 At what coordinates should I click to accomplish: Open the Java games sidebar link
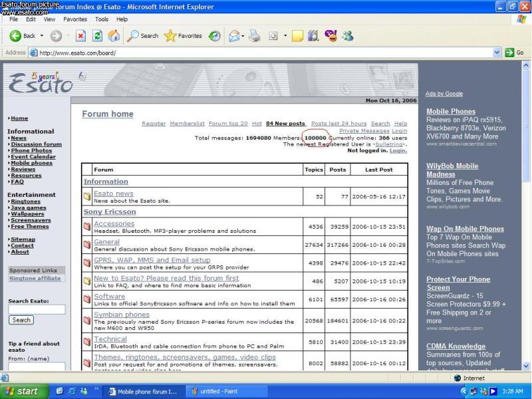pos(29,207)
